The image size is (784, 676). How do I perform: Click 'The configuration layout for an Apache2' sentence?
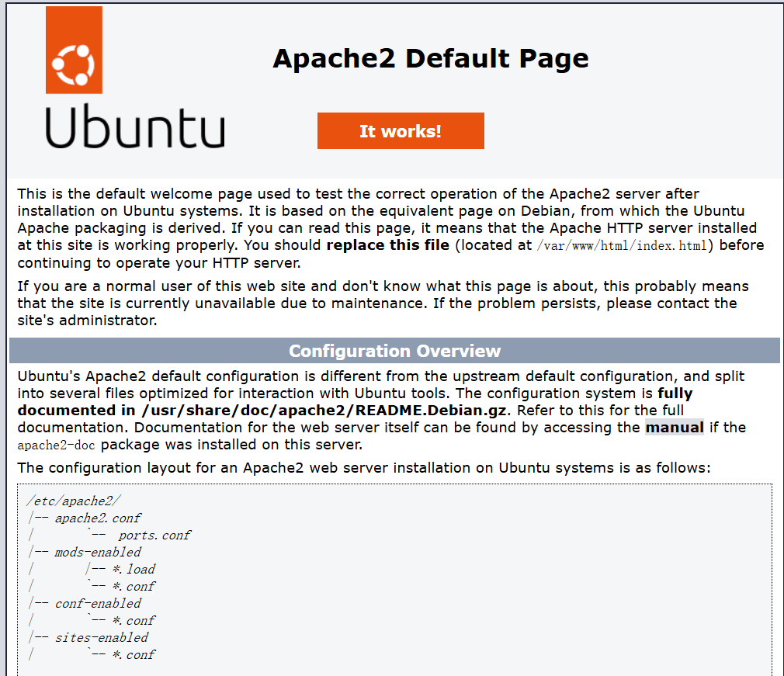coord(364,468)
